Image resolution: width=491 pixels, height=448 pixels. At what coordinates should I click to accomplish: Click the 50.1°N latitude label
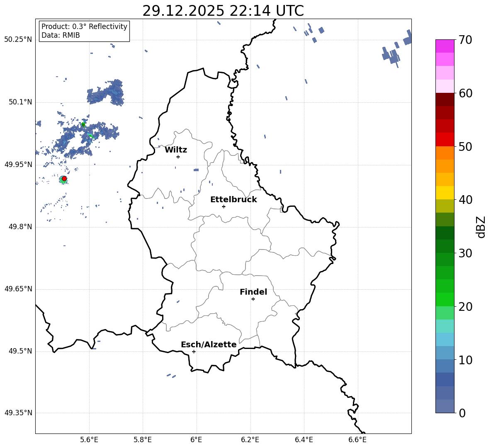(x=20, y=102)
